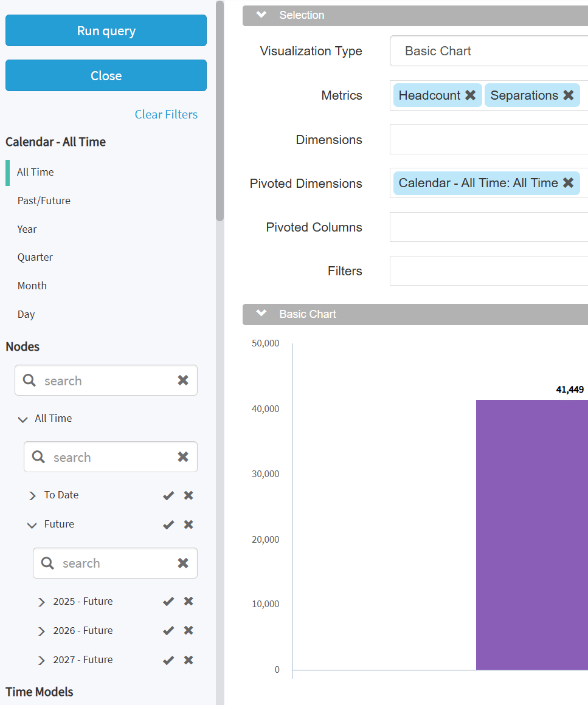Clear the top Nodes search box

(182, 380)
